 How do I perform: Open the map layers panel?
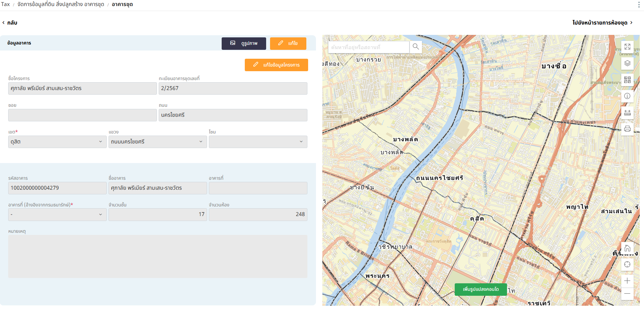627,63
